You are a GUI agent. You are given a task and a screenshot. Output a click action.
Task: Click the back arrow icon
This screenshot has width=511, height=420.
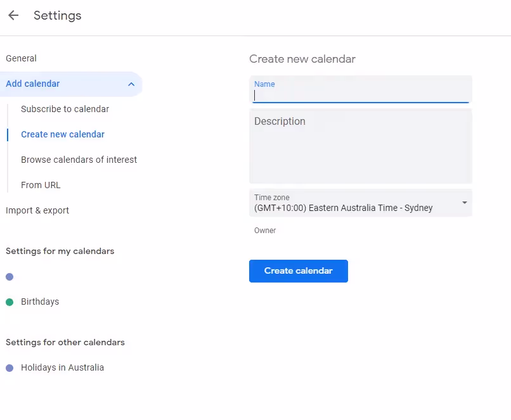13,15
